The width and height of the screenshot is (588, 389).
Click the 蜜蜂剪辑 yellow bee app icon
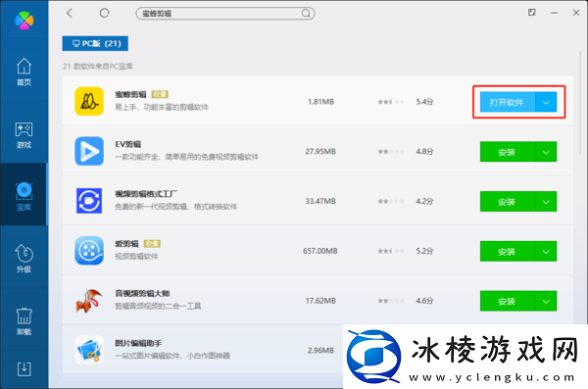[89, 101]
